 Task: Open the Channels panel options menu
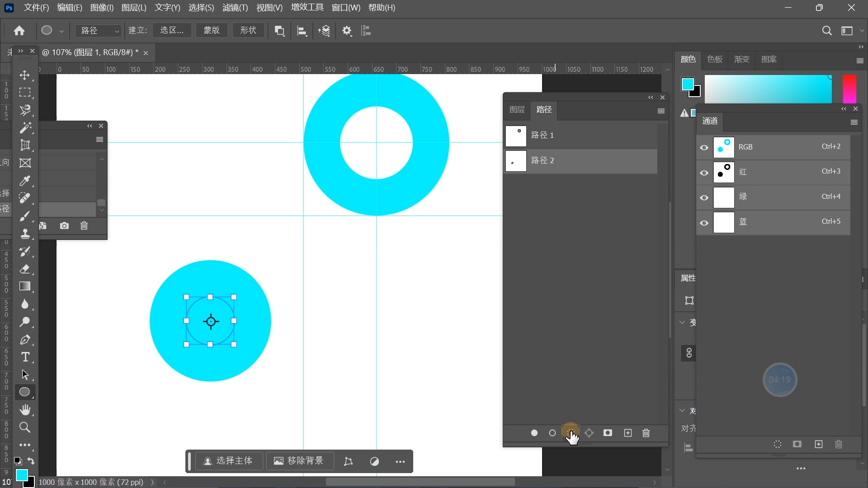pos(854,122)
